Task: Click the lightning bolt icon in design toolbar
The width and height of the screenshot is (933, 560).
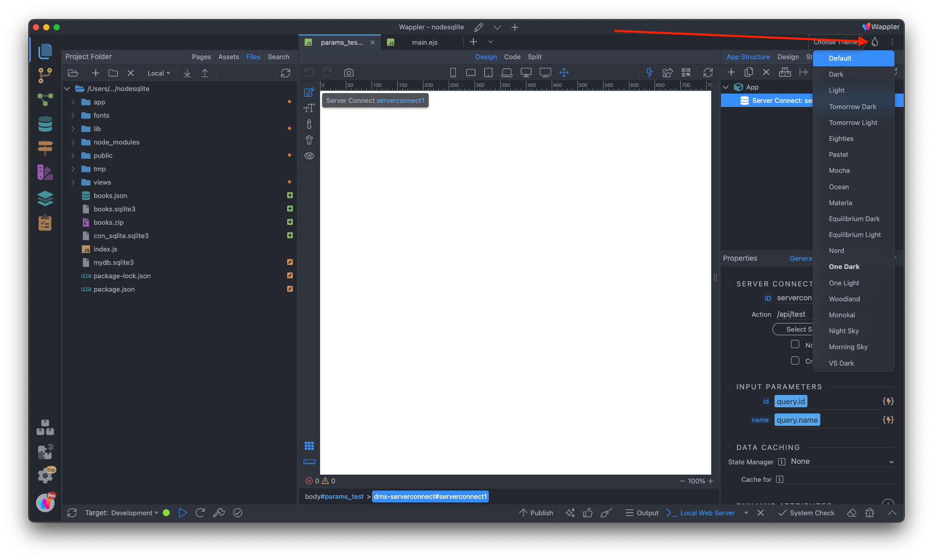Action: point(649,73)
